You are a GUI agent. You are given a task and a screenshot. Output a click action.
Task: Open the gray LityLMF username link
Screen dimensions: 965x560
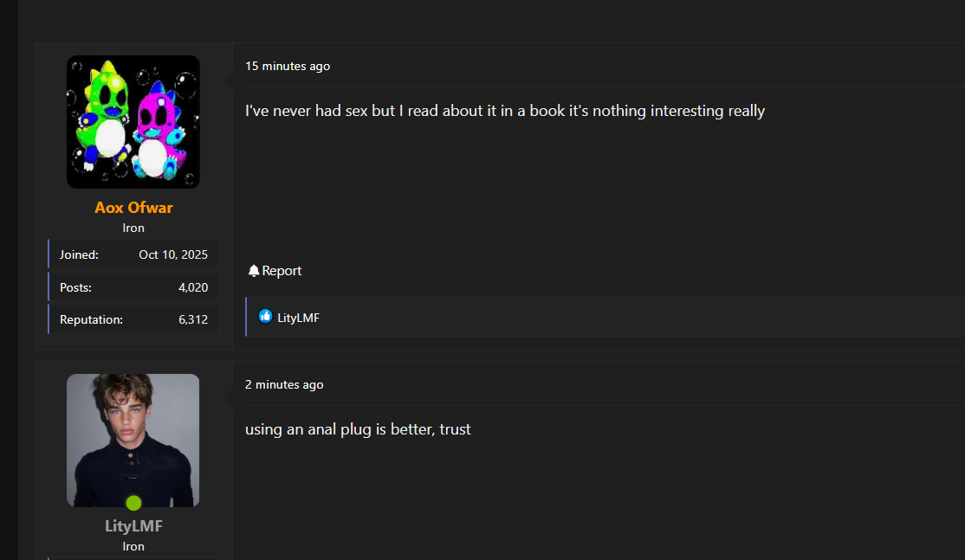point(133,526)
